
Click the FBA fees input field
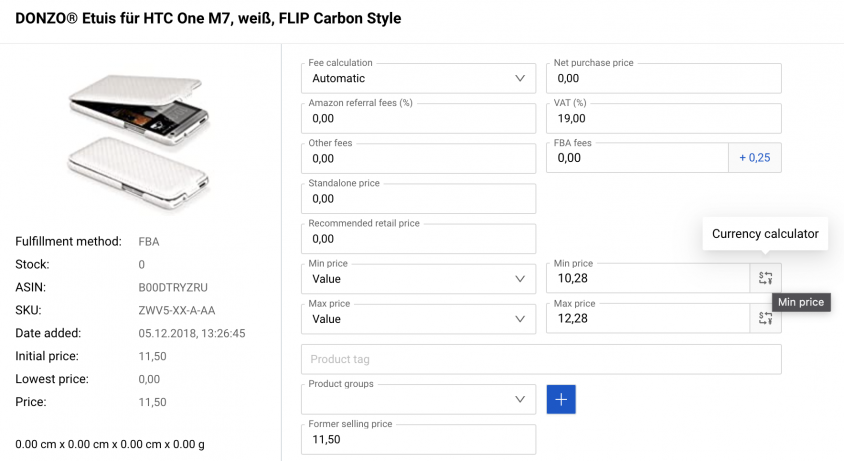click(637, 158)
